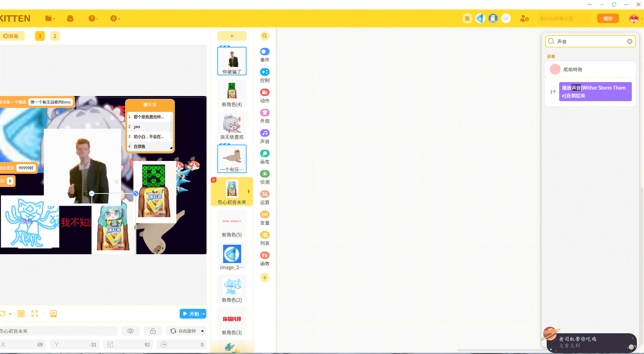Switch to screen tab 2

point(55,36)
